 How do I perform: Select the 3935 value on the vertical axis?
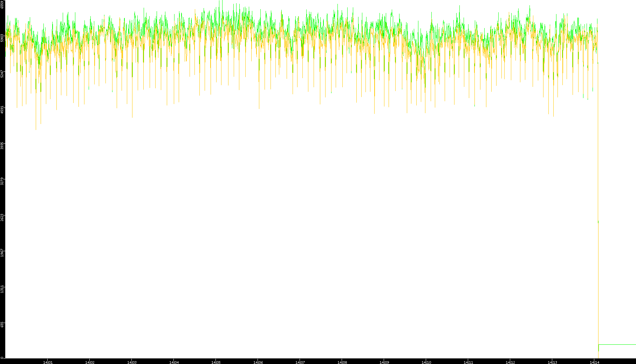2,145
